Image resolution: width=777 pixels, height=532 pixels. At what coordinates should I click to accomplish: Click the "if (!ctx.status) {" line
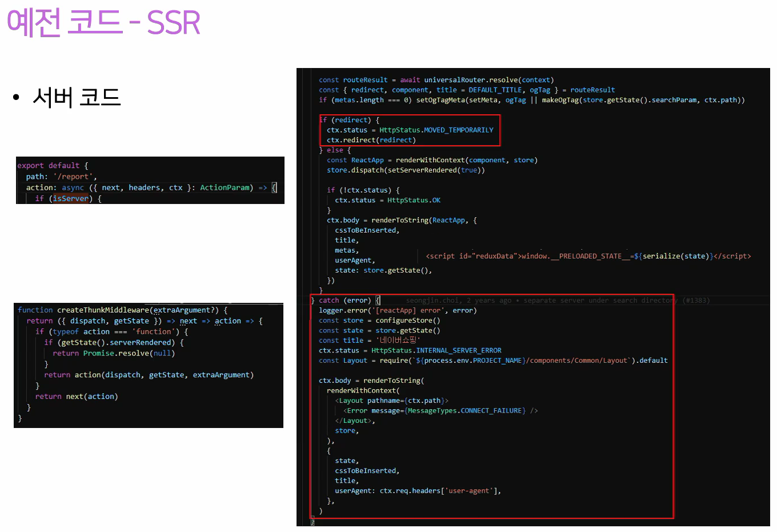coord(363,190)
